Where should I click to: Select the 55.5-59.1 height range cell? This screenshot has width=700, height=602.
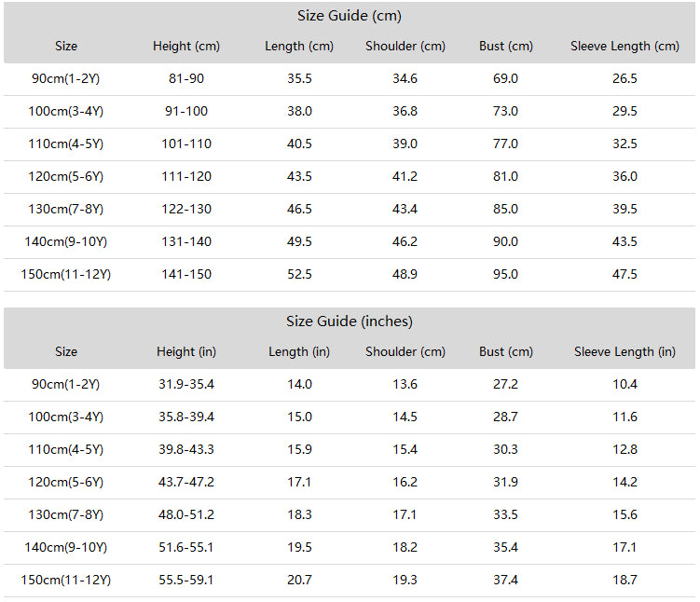point(186,580)
